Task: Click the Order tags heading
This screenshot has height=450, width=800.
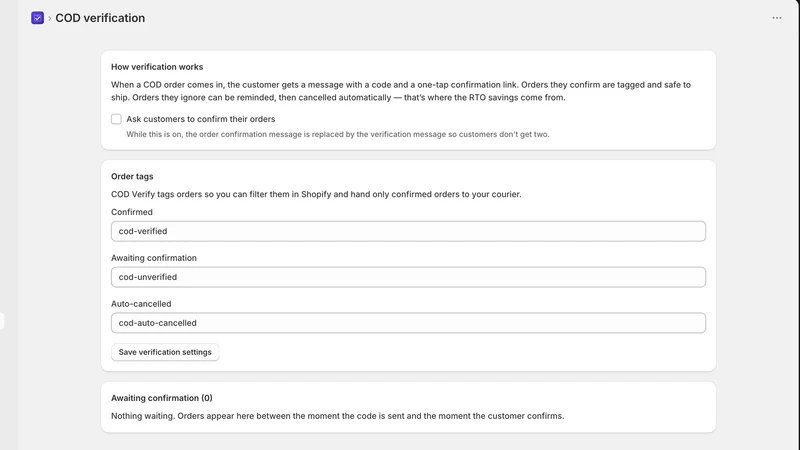Action: (132, 177)
